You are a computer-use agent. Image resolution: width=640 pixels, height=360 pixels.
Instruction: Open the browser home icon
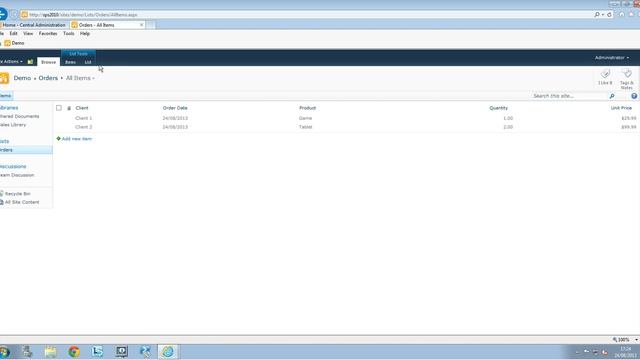tap(622, 14)
